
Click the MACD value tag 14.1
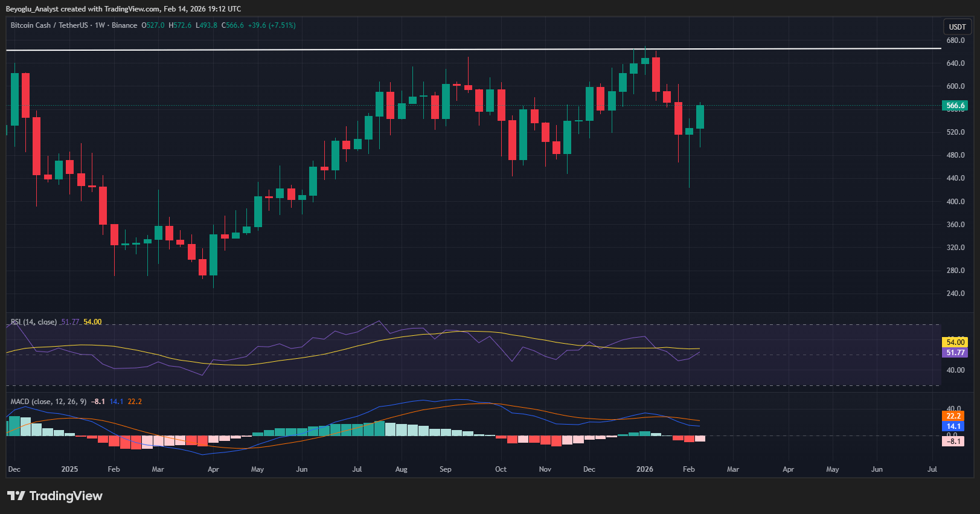click(953, 426)
